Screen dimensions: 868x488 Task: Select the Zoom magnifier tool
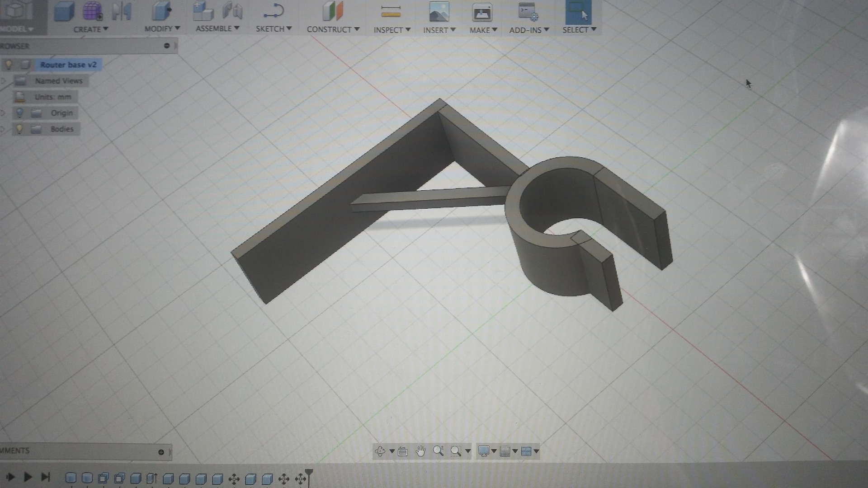point(438,451)
